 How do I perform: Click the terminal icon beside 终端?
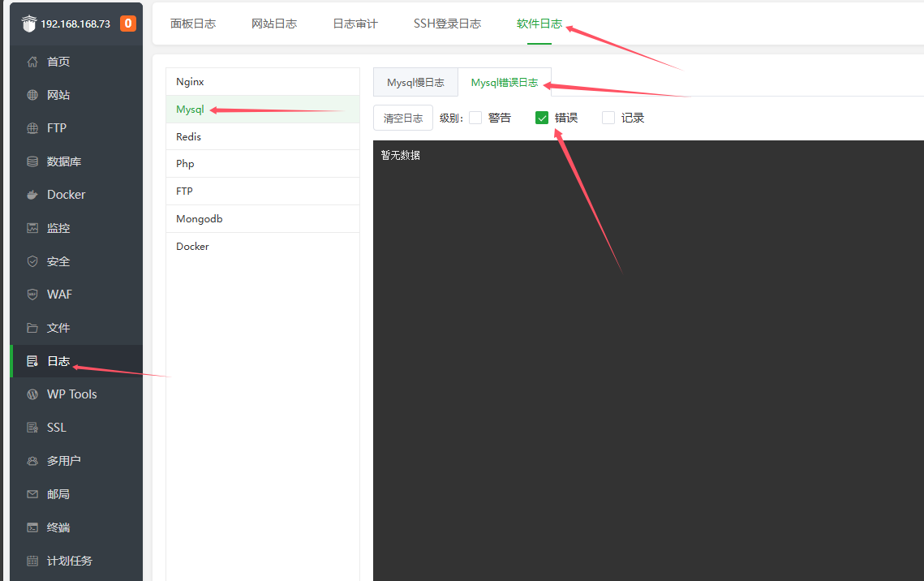coord(32,527)
